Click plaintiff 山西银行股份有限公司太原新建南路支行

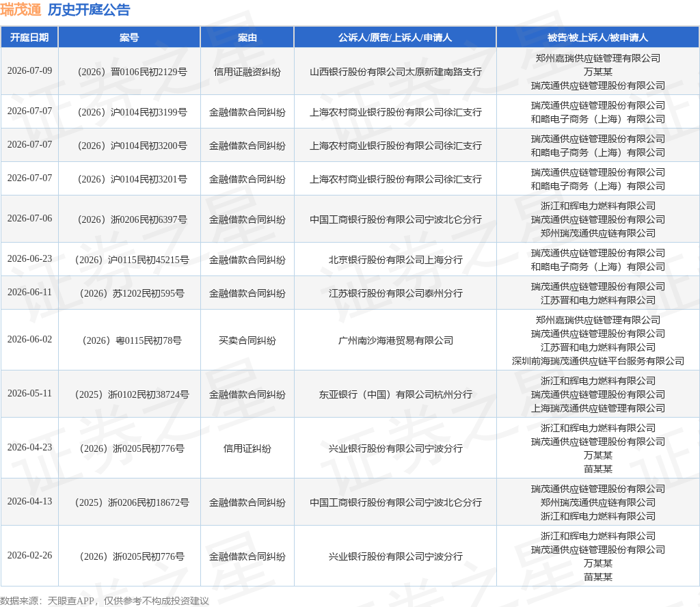coord(396,72)
